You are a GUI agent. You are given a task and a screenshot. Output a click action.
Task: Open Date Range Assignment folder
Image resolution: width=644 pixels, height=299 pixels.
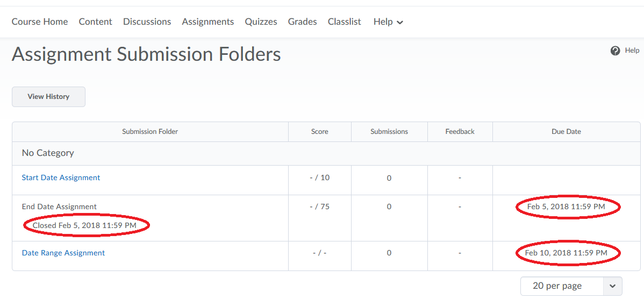click(x=63, y=253)
